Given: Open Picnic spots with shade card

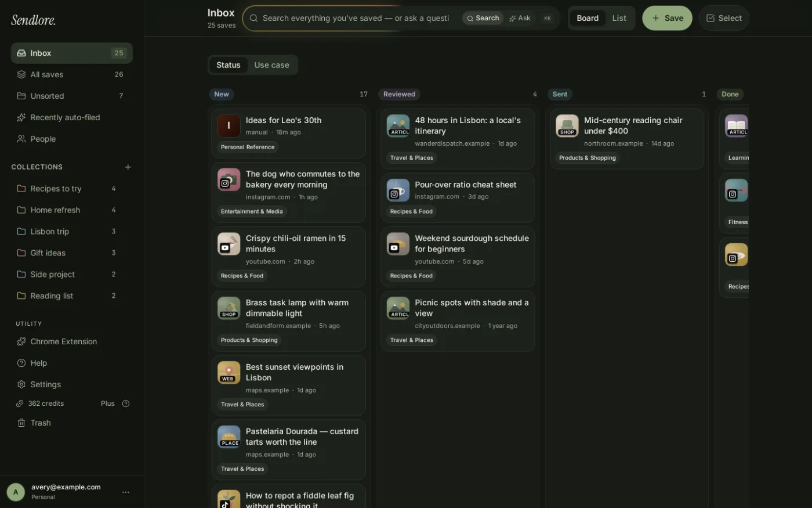Looking at the screenshot, I should tap(458, 321).
